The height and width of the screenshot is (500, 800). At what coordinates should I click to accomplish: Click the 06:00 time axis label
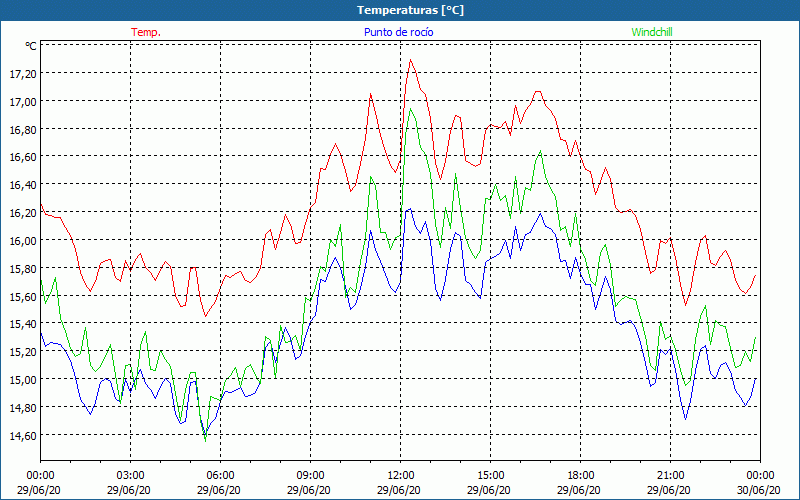[220, 476]
